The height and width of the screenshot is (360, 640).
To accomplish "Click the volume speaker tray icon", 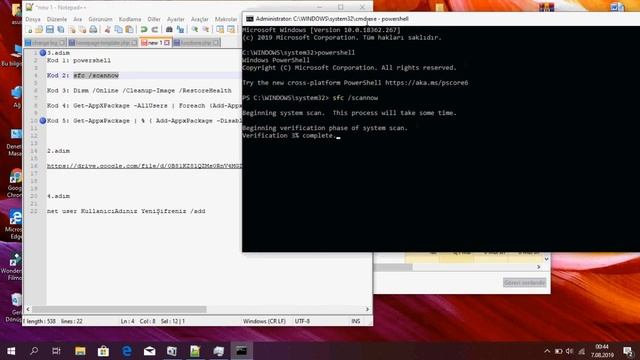I will click(x=569, y=351).
